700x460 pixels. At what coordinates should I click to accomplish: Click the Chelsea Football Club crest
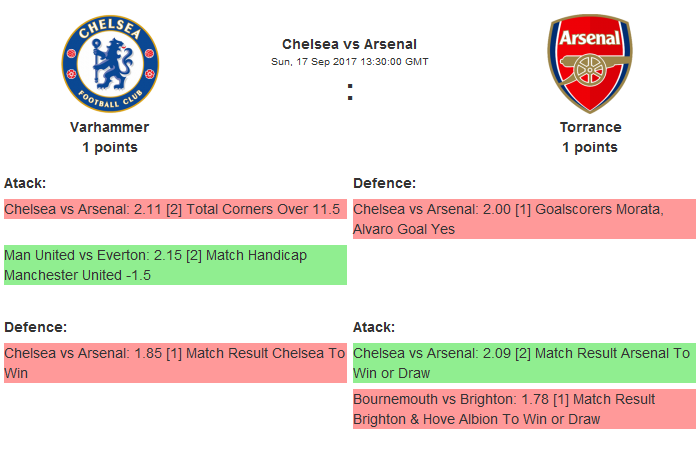click(x=110, y=61)
